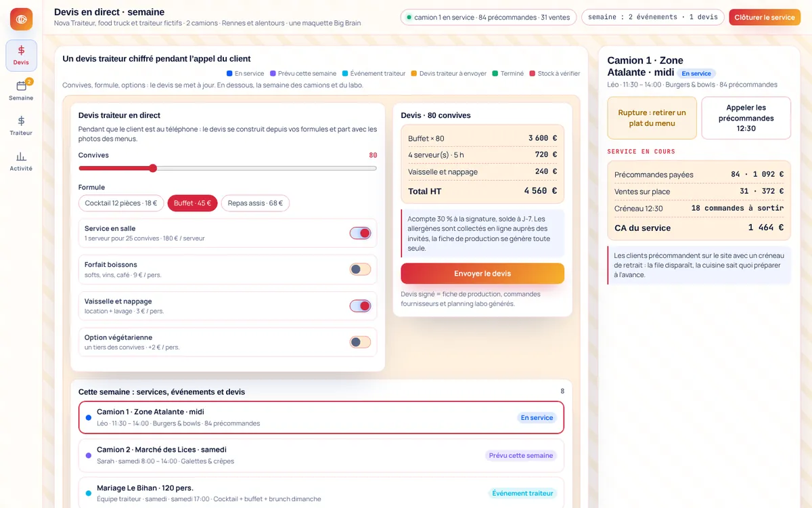Click the Devis · 80 convives heading
This screenshot has width=812, height=508.
[x=436, y=115]
